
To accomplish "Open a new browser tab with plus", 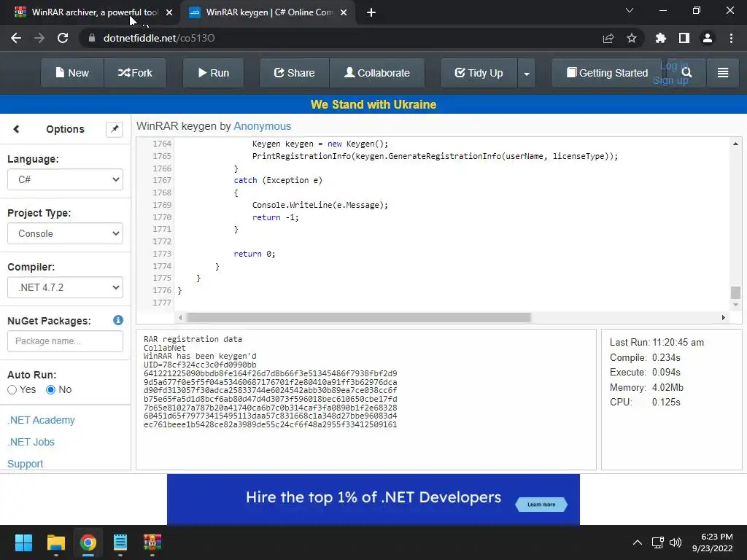I will (371, 12).
